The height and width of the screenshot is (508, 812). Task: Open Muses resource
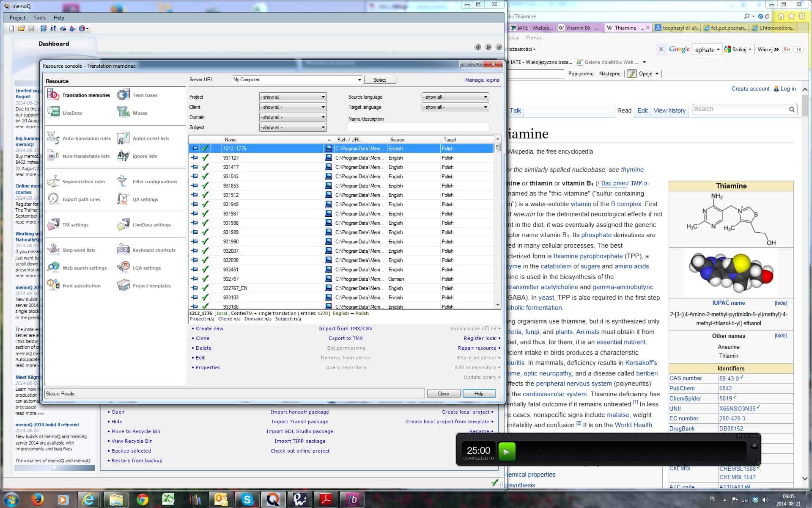[x=132, y=113]
